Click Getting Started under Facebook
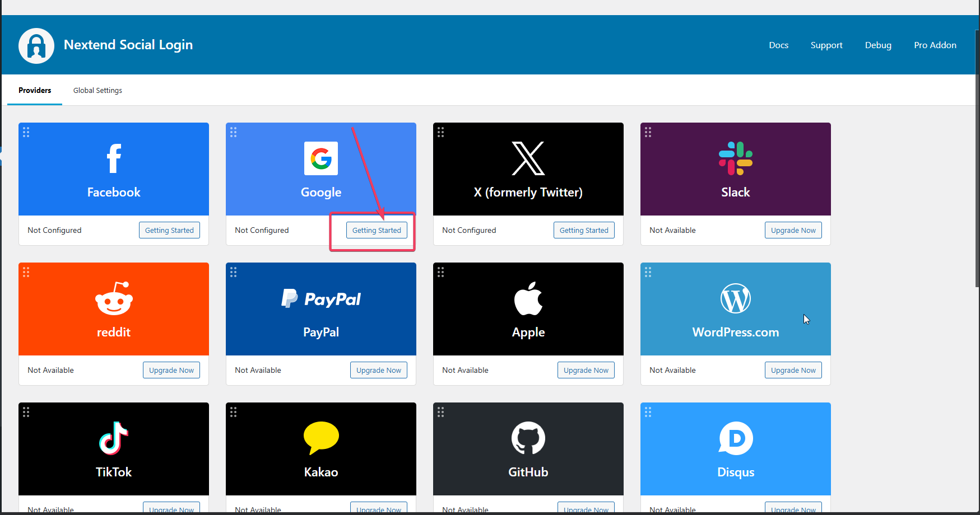This screenshot has height=515, width=980. click(169, 230)
